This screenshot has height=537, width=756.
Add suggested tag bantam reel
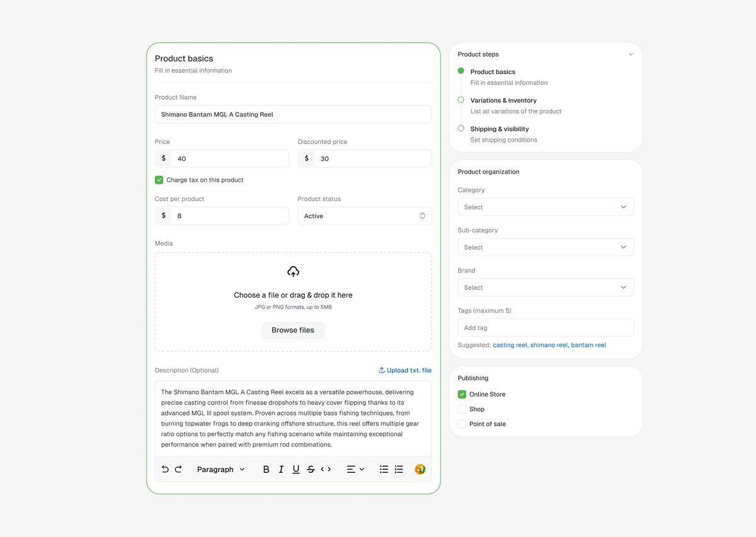(x=588, y=345)
